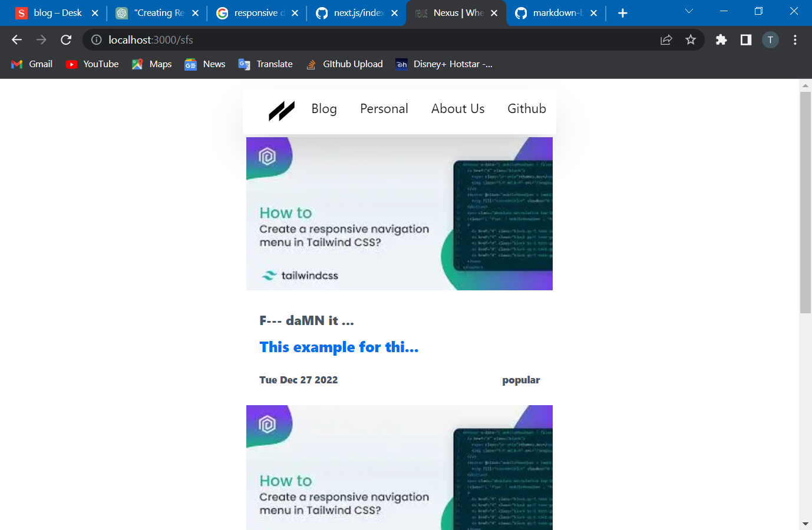This screenshot has height=530, width=812.
Task: Click the second blog post cover image
Action: point(400,468)
